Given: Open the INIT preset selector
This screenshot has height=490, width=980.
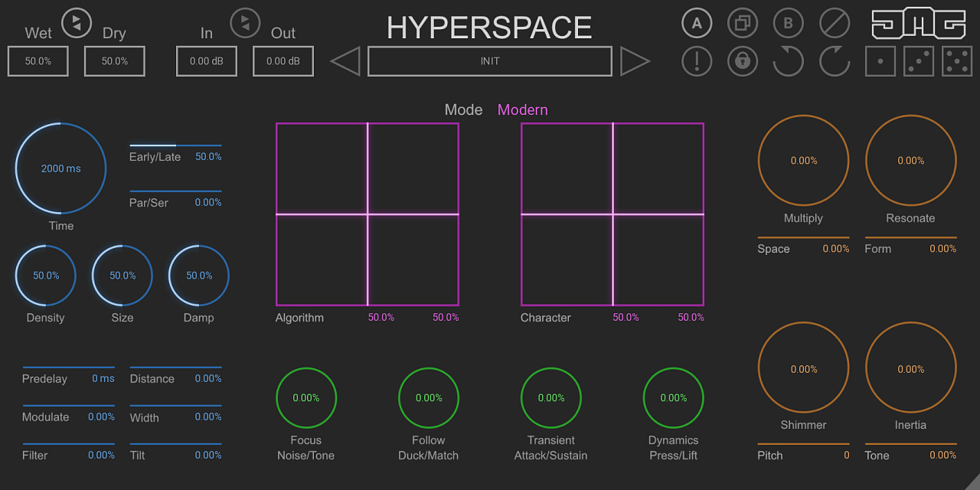Looking at the screenshot, I should click(x=490, y=61).
